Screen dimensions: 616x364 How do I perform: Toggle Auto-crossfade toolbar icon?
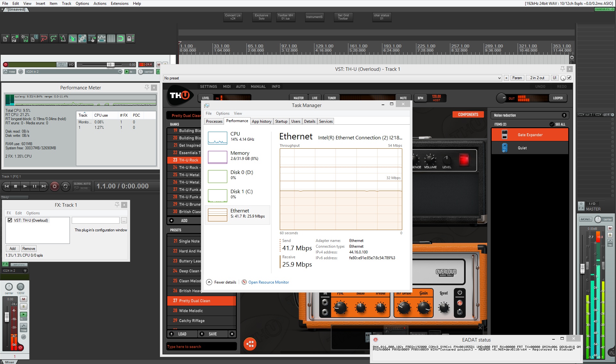pyautogui.click(x=73, y=39)
